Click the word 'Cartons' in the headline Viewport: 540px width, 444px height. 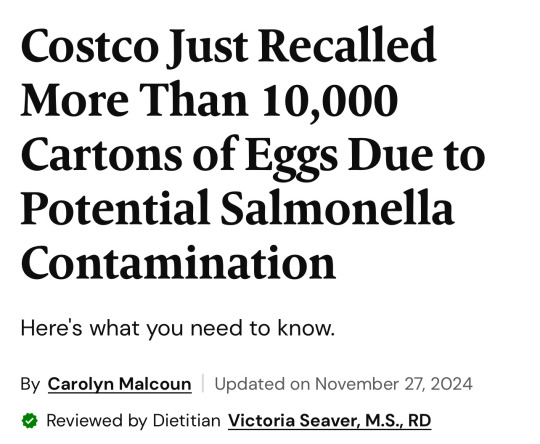(101, 155)
